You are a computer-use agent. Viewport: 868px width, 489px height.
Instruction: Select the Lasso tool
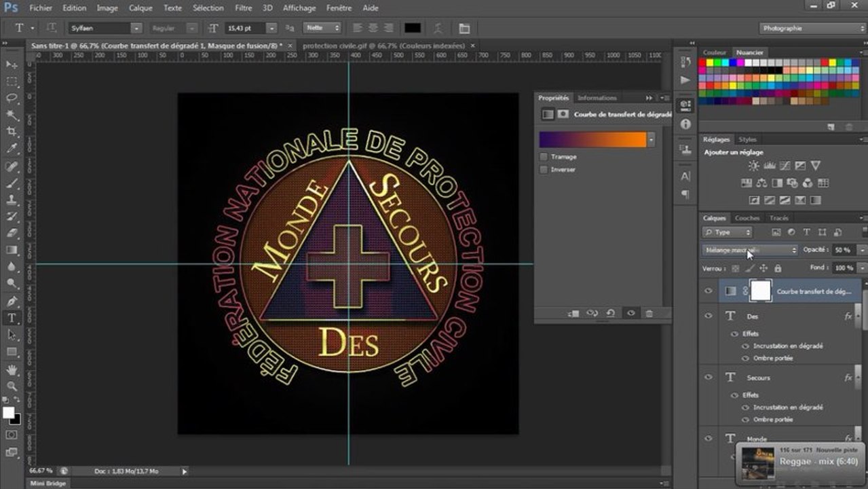[12, 98]
